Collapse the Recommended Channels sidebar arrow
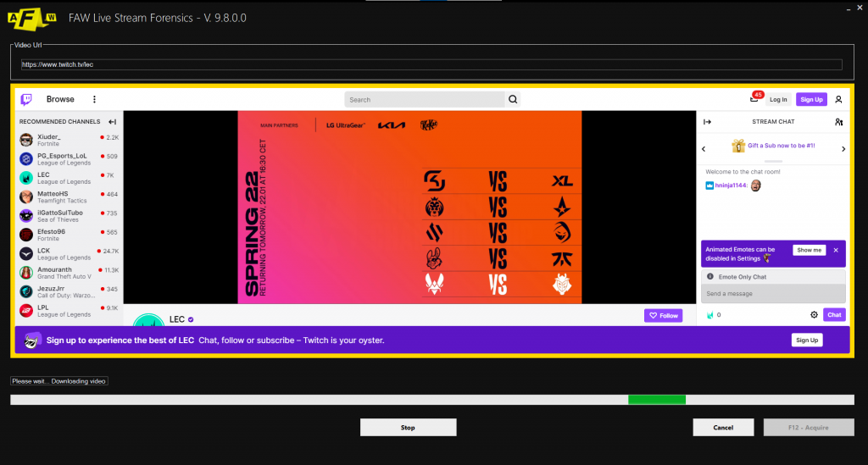 point(113,122)
